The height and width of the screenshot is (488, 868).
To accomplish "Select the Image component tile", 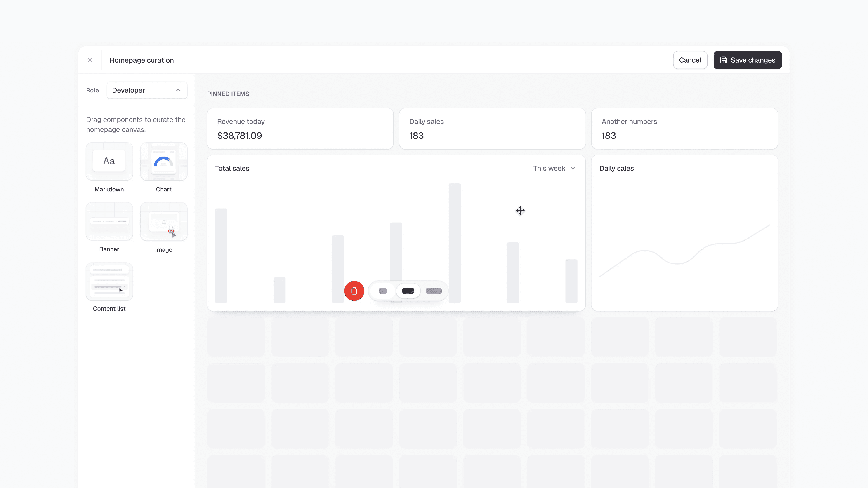I will pos(164,221).
